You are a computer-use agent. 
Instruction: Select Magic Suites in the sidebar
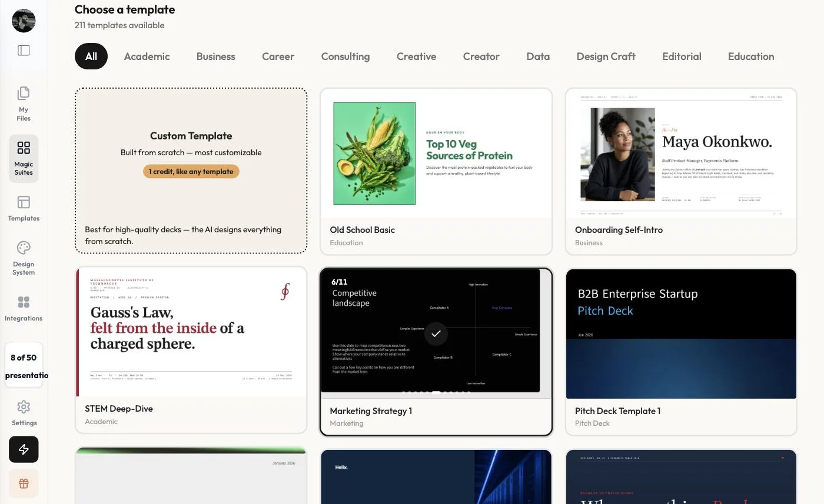click(x=24, y=159)
